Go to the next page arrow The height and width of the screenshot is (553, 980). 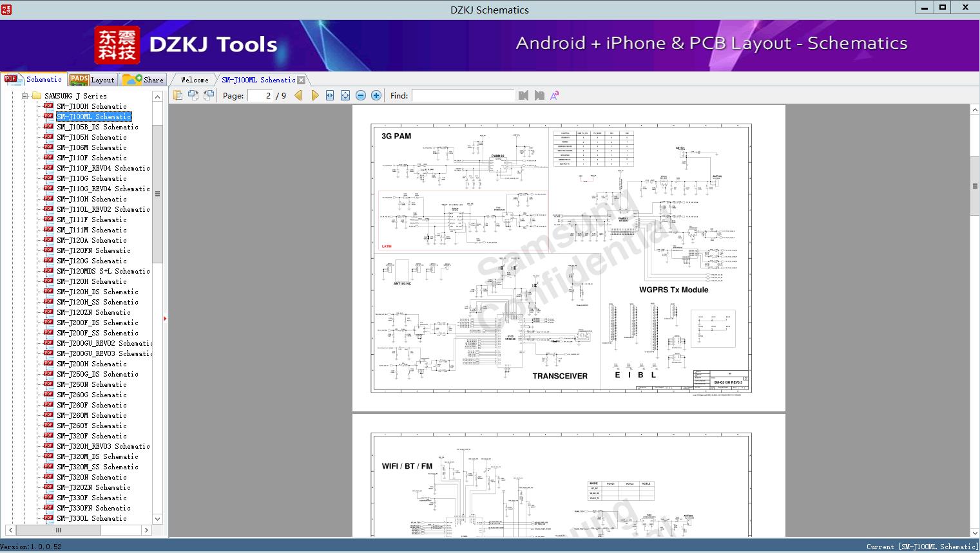(314, 95)
